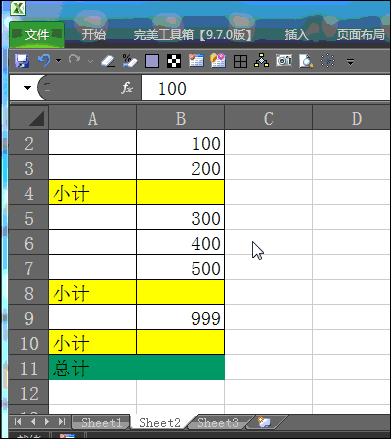
Task: Click the black-white checkerboard icon
Action: click(x=174, y=61)
